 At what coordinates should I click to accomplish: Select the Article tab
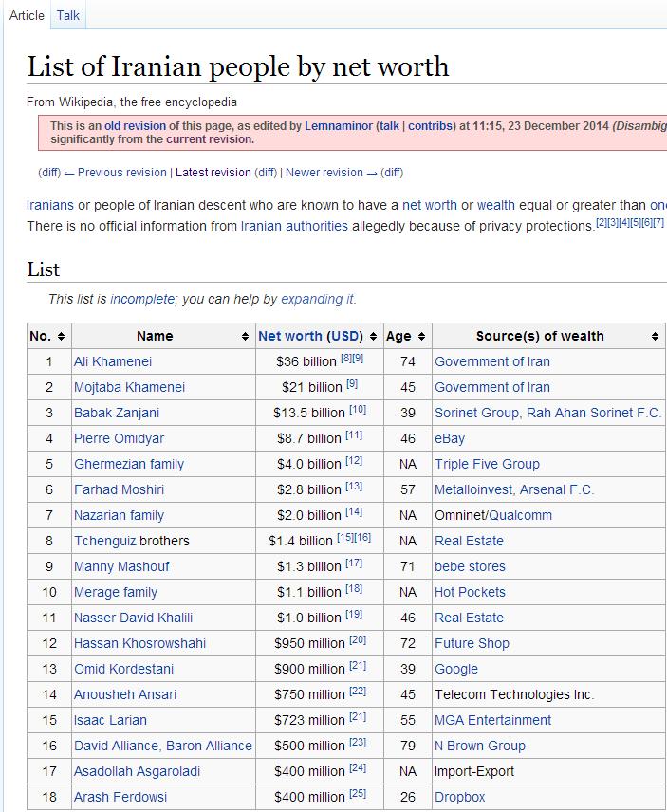(27, 15)
